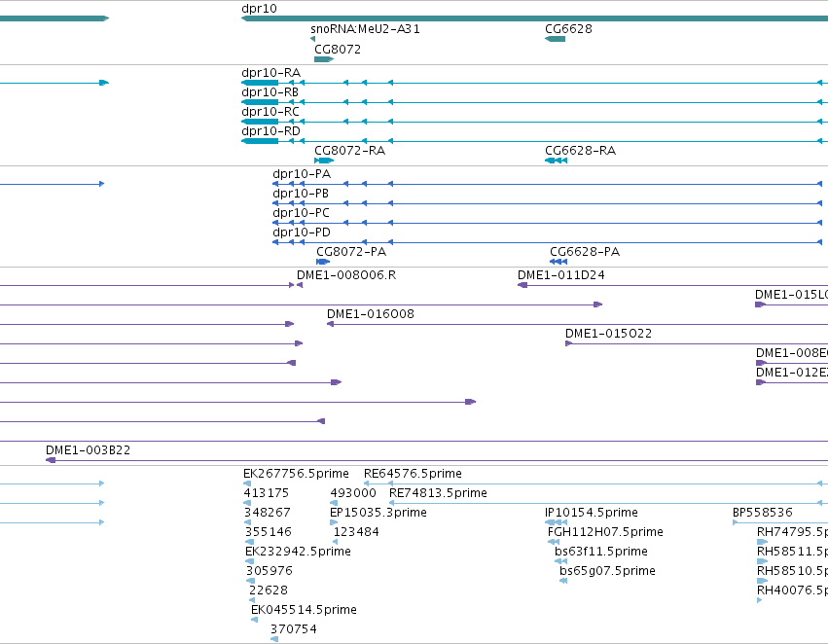Select the dpr10-PD protein feature
828x644 pixels.
click(547, 242)
